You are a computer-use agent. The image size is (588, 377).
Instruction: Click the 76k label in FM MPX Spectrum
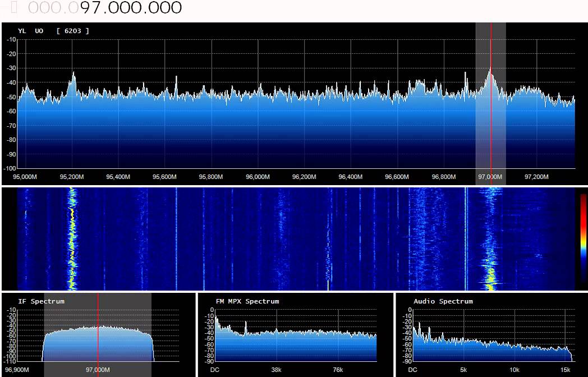(x=338, y=370)
